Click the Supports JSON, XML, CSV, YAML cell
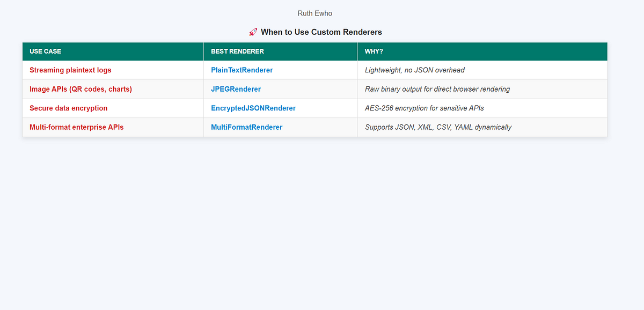 tap(438, 127)
